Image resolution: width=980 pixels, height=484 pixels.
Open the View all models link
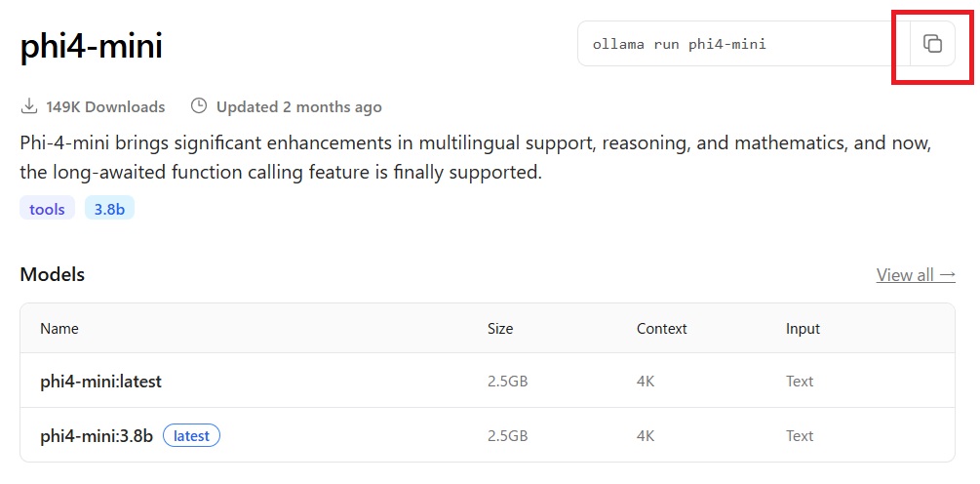coord(916,274)
